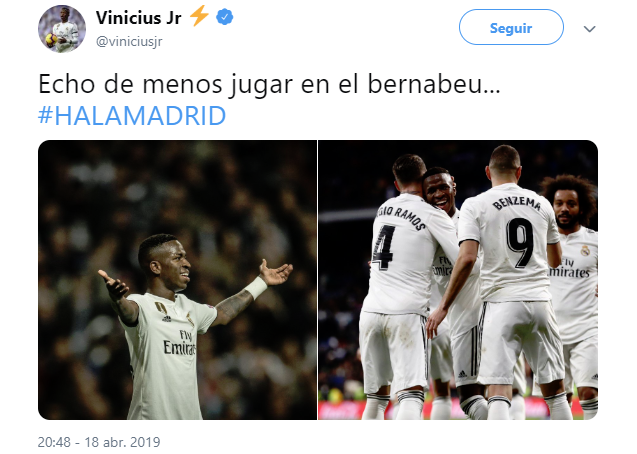Screen dimensions: 637x454
Task: Click the Vinicius Jr display name
Action: click(x=139, y=18)
